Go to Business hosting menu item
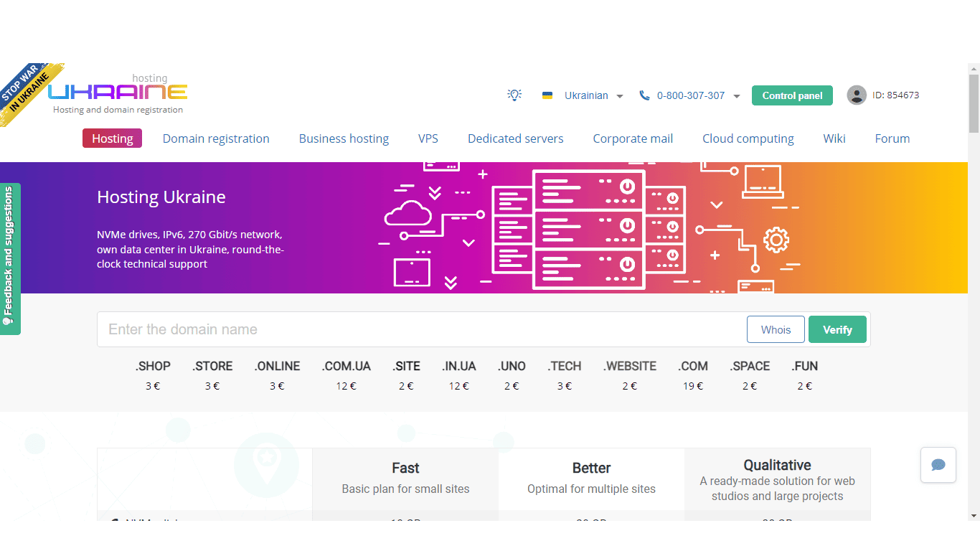Image resolution: width=980 pixels, height=551 pixels. click(344, 138)
